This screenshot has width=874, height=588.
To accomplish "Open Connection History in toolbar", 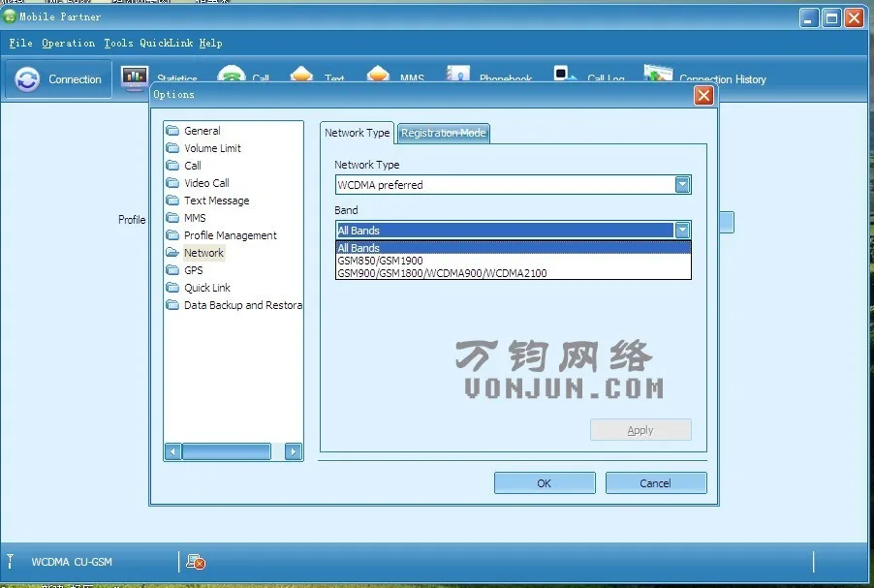I will (x=705, y=77).
